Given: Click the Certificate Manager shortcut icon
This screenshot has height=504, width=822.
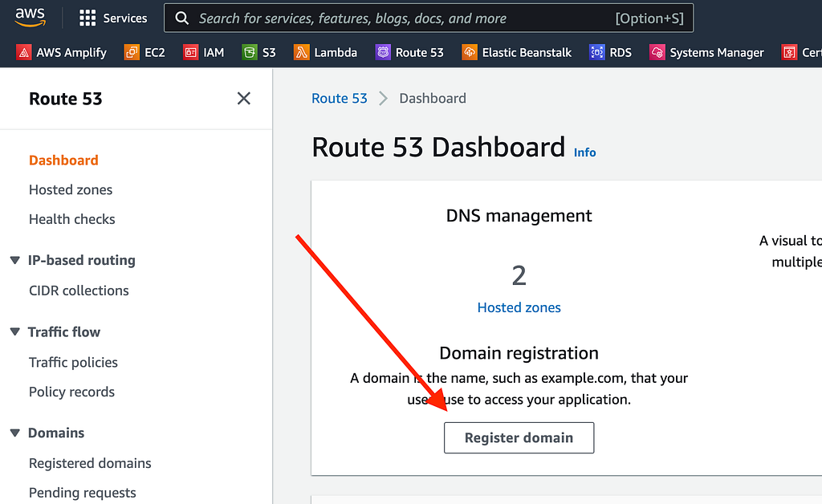Looking at the screenshot, I should coord(790,52).
